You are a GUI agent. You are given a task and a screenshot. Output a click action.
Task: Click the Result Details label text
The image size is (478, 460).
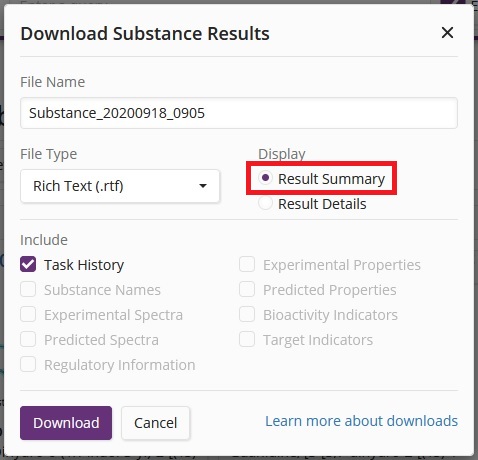click(x=322, y=204)
